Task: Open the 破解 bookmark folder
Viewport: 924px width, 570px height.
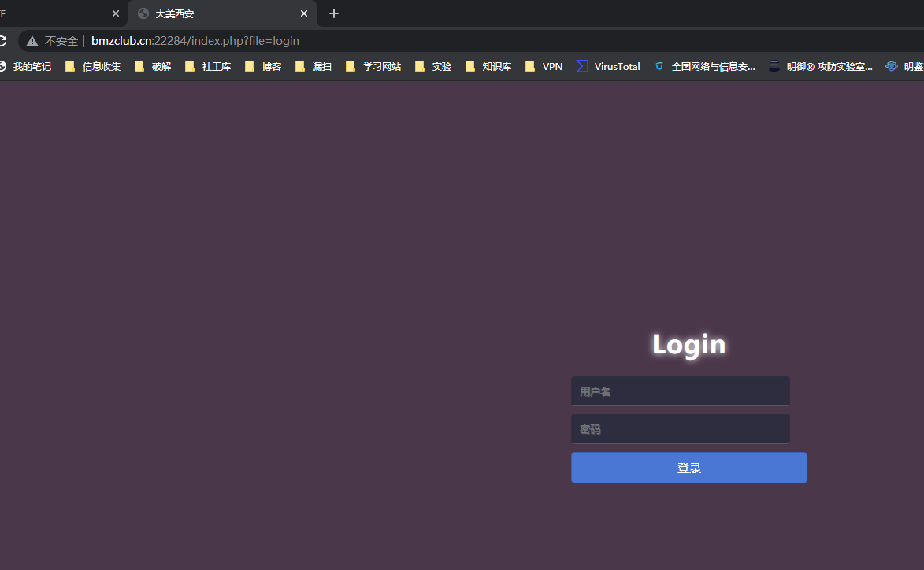Action: coord(153,67)
